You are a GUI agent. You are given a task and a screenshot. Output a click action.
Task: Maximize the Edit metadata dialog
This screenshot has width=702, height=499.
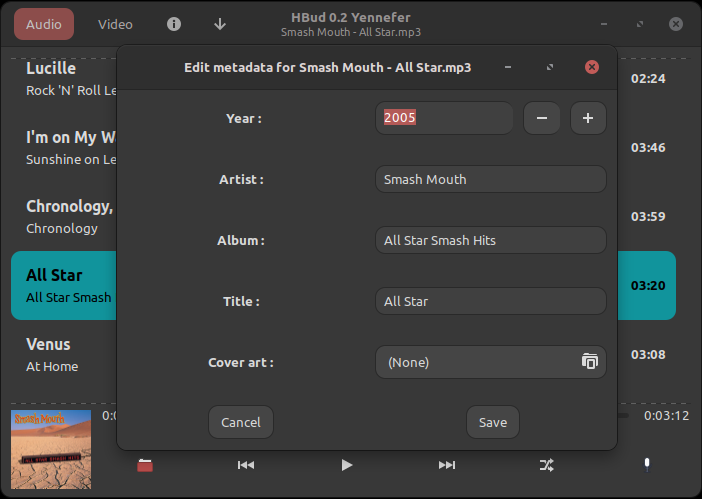[x=550, y=67]
